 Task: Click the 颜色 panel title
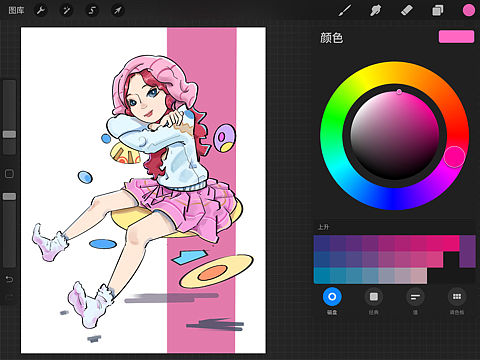pos(331,38)
